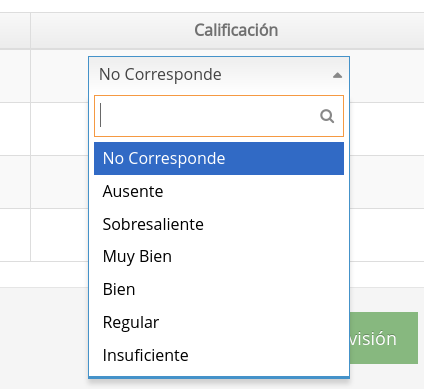The image size is (424, 390).
Task: Click the green button ending in 'visión'
Action: tap(384, 338)
